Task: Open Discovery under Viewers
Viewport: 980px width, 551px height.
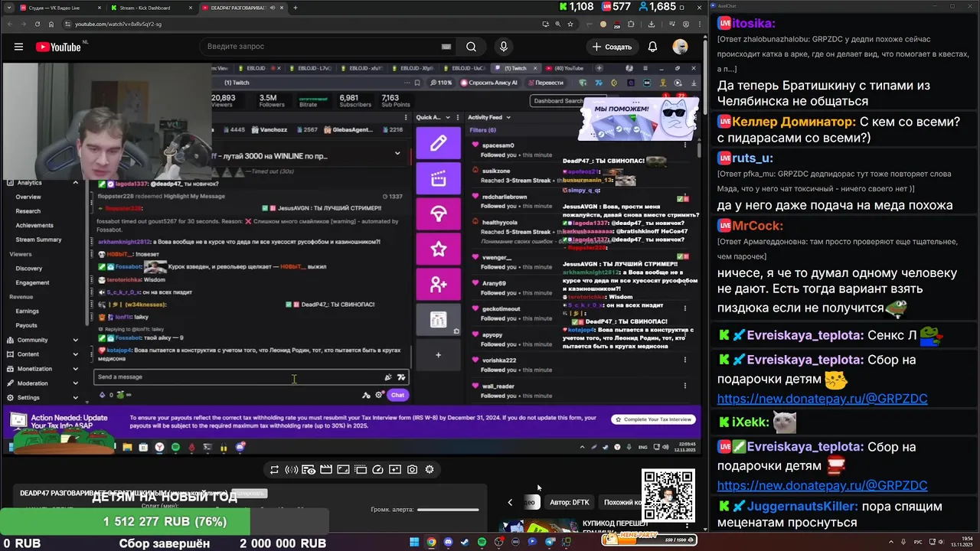Action: 29,268
